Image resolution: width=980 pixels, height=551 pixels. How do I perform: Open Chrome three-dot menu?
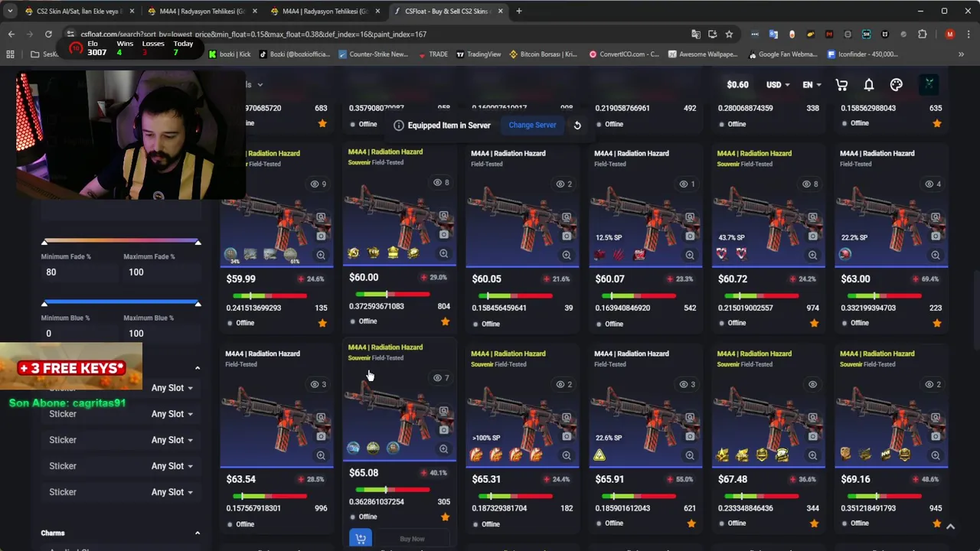969,34
